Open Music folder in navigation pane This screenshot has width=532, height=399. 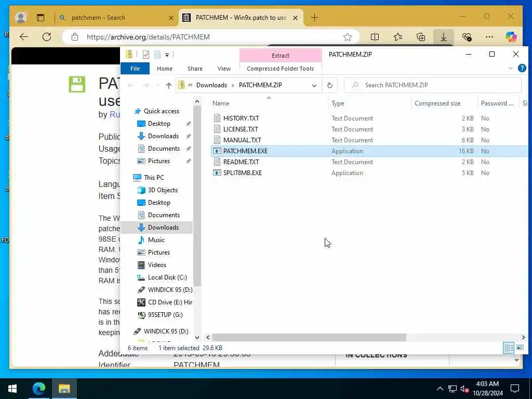point(156,240)
